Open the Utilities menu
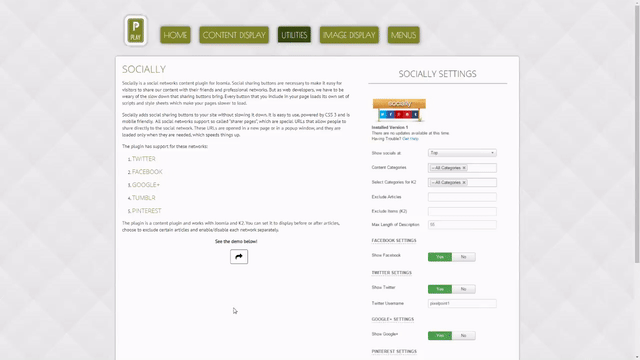This screenshot has height=360, width=640. (294, 35)
